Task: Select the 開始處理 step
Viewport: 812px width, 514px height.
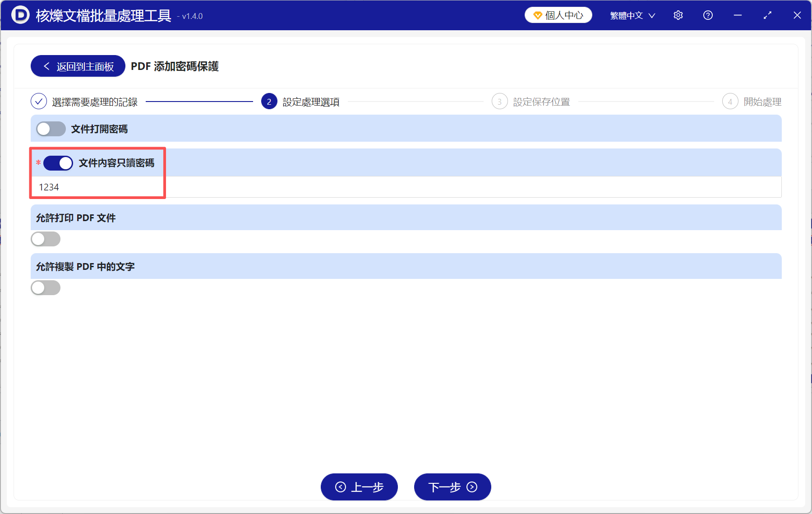Action: (763, 102)
